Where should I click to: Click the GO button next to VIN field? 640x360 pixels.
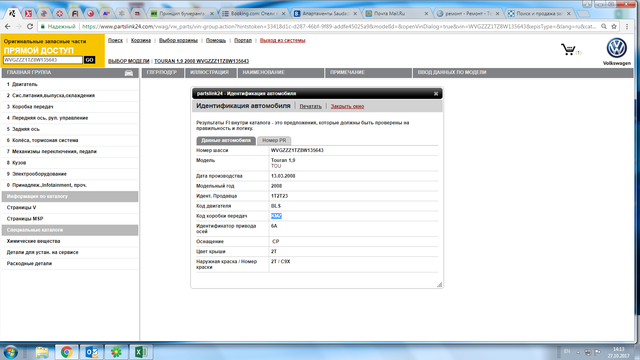(89, 60)
